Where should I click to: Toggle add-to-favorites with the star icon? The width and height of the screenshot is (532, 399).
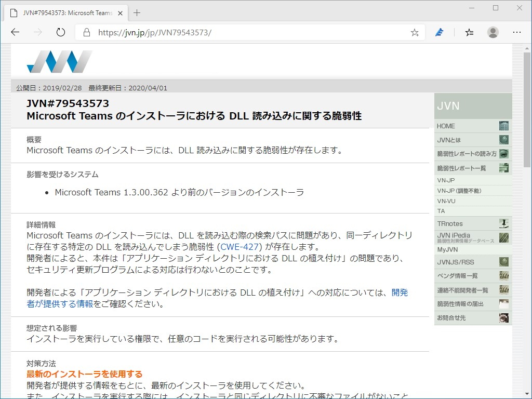414,32
